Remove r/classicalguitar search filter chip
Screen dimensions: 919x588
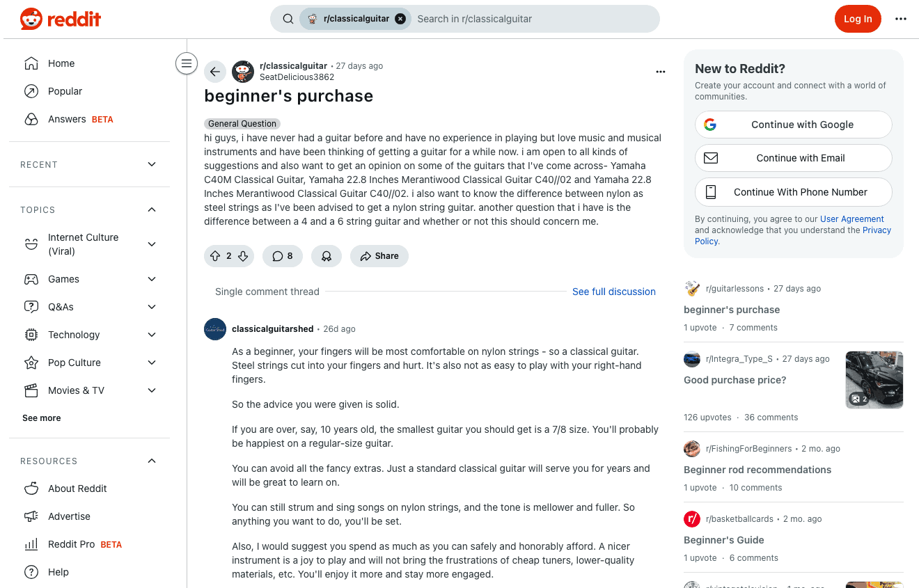pyautogui.click(x=400, y=19)
